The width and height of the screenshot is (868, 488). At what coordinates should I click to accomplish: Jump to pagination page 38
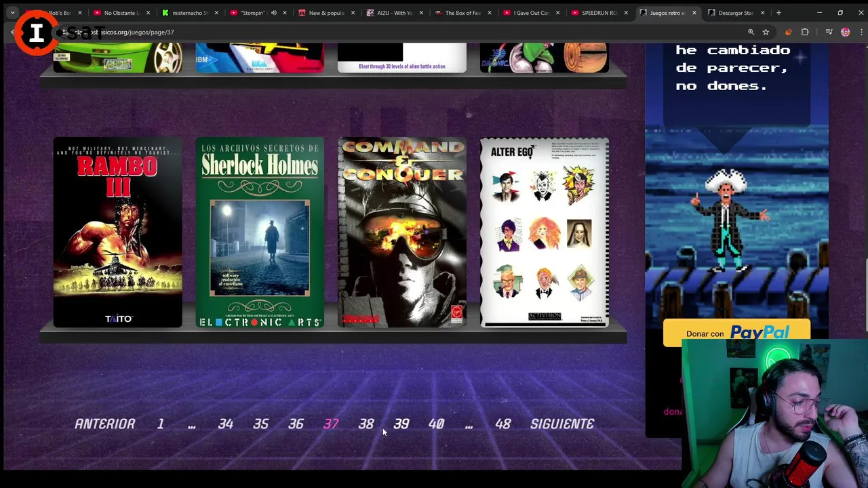pyautogui.click(x=366, y=424)
